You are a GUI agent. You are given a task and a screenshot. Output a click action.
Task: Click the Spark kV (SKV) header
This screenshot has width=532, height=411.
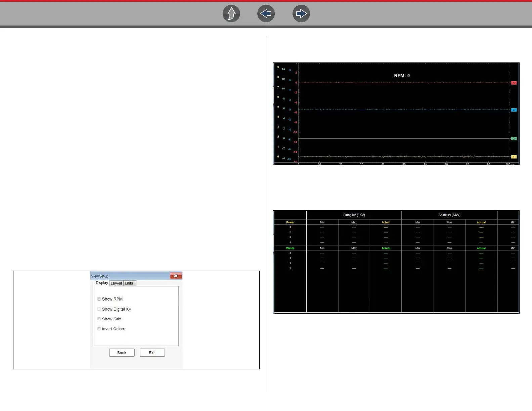coord(449,215)
